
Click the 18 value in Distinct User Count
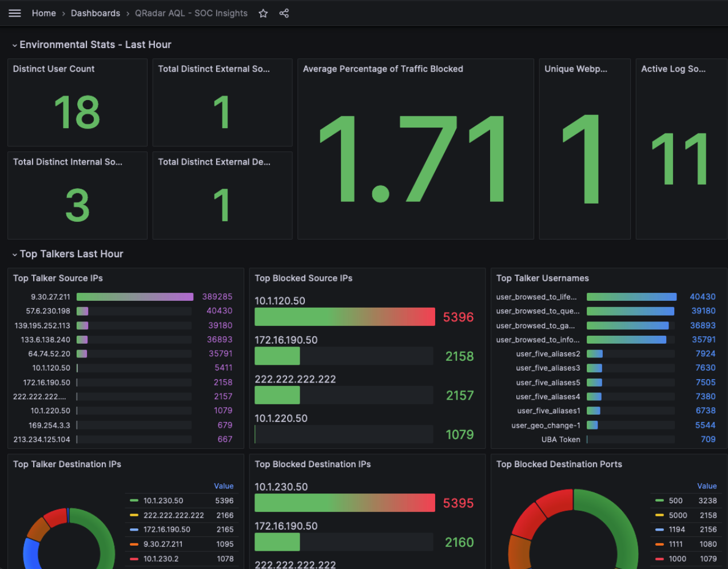tap(77, 112)
